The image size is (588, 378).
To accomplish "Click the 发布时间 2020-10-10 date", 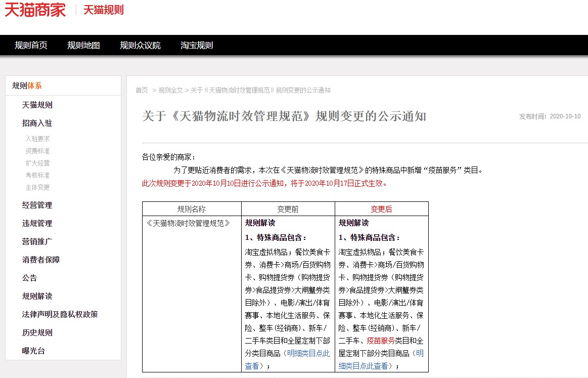I will coord(550,116).
